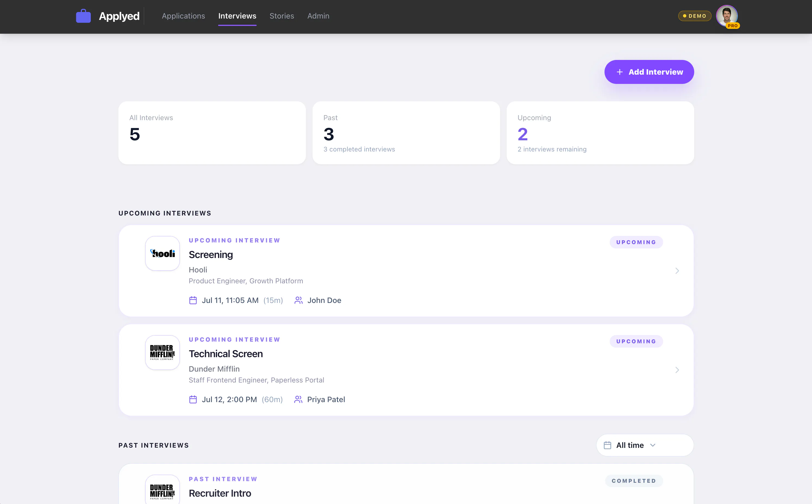Click interviewer name Priya Patel
This screenshot has height=504, width=812.
[326, 399]
